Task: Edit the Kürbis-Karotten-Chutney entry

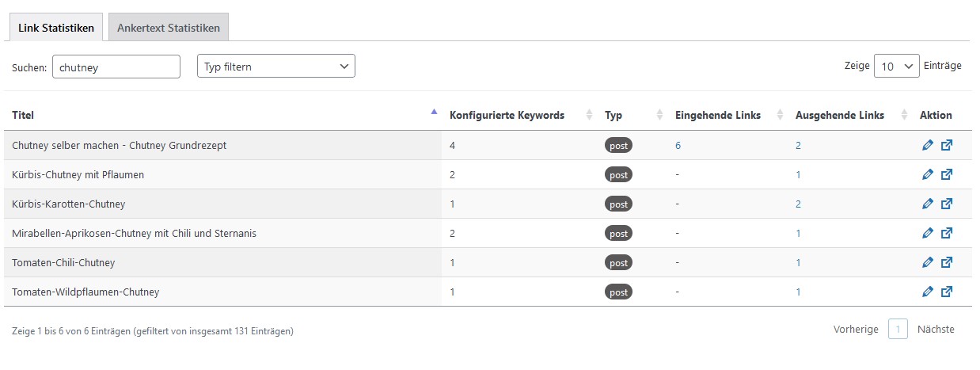Action: [929, 204]
